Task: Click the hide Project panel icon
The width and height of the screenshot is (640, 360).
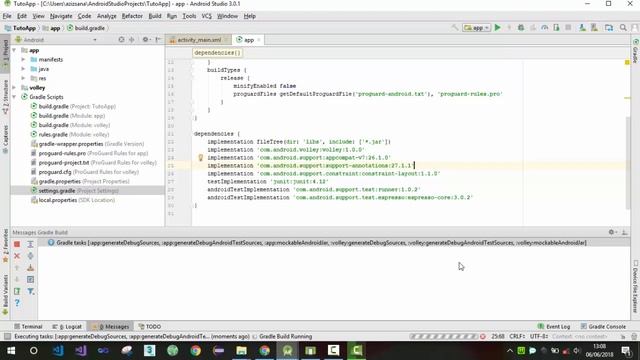Action: tap(158, 40)
